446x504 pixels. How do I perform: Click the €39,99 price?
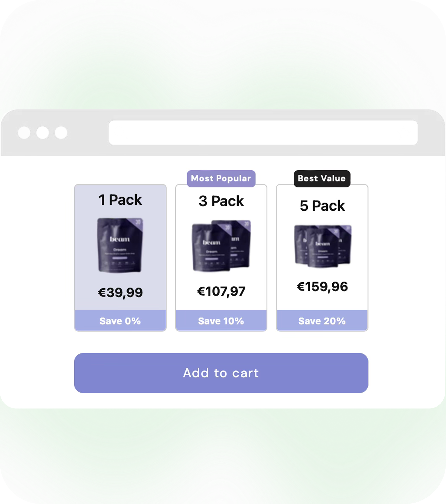120,293
